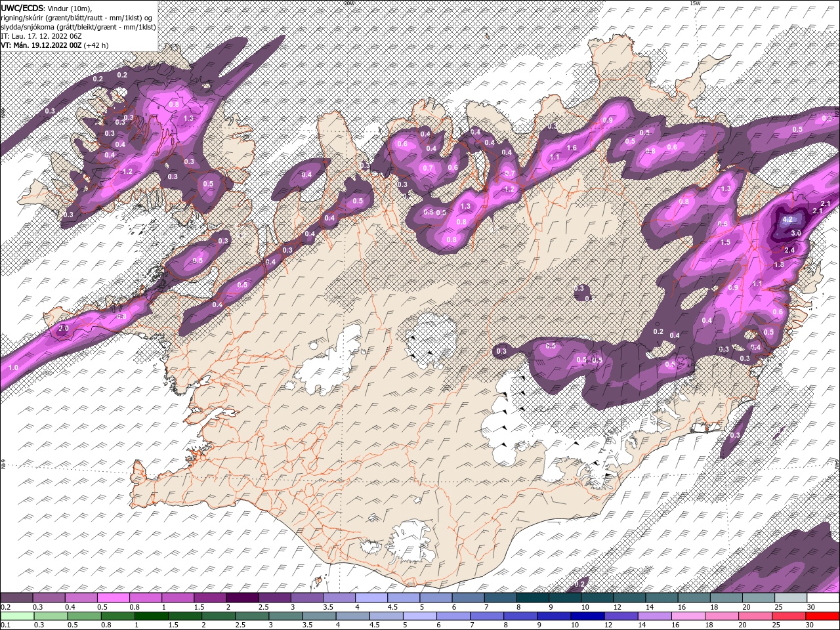
Task: Select the white upper scale swatch labeled 30
Action: point(822,598)
